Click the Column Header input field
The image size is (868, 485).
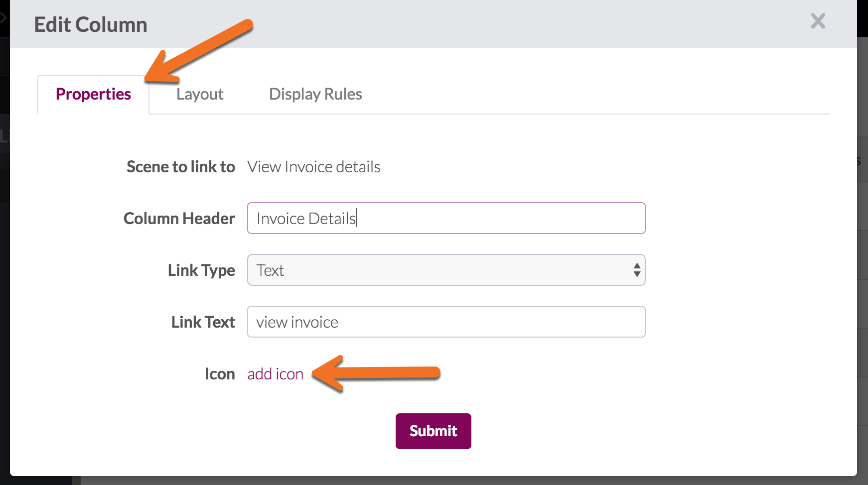tap(446, 218)
